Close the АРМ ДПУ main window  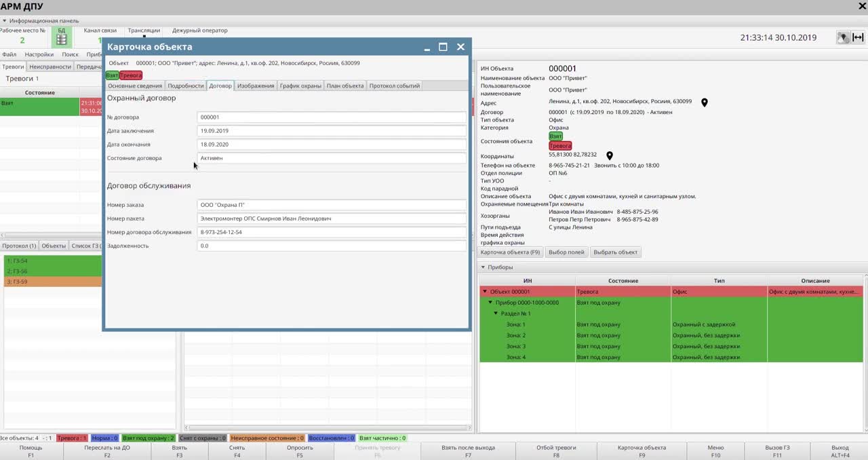pyautogui.click(x=862, y=7)
